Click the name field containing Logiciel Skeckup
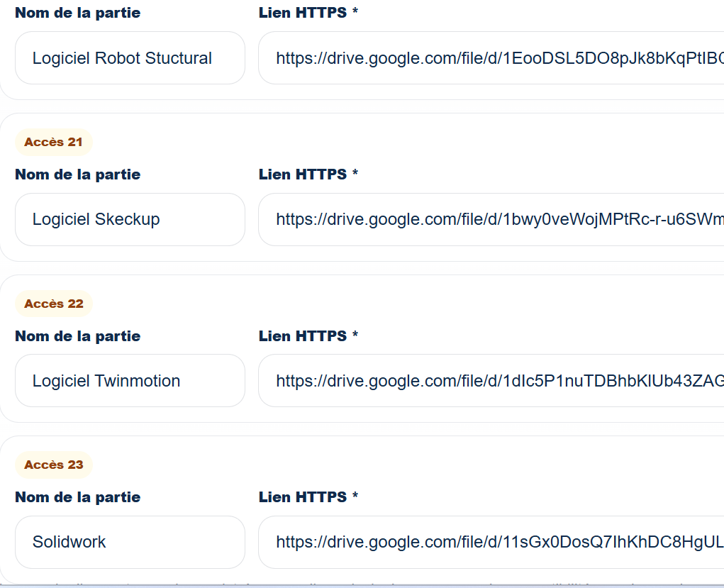This screenshot has width=724, height=588. click(130, 219)
